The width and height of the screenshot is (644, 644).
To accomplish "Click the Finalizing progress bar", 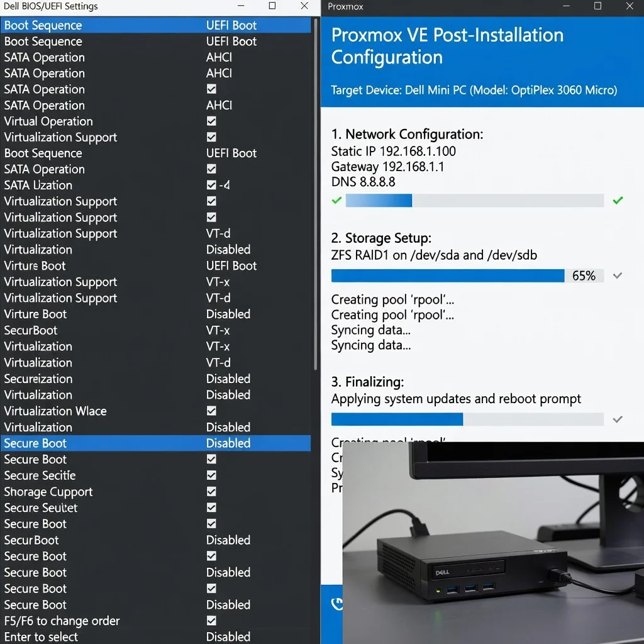I will (467, 419).
